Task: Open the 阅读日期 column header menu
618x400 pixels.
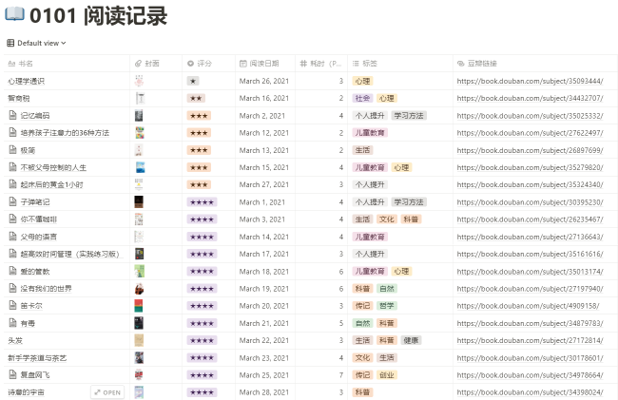Action: 265,63
